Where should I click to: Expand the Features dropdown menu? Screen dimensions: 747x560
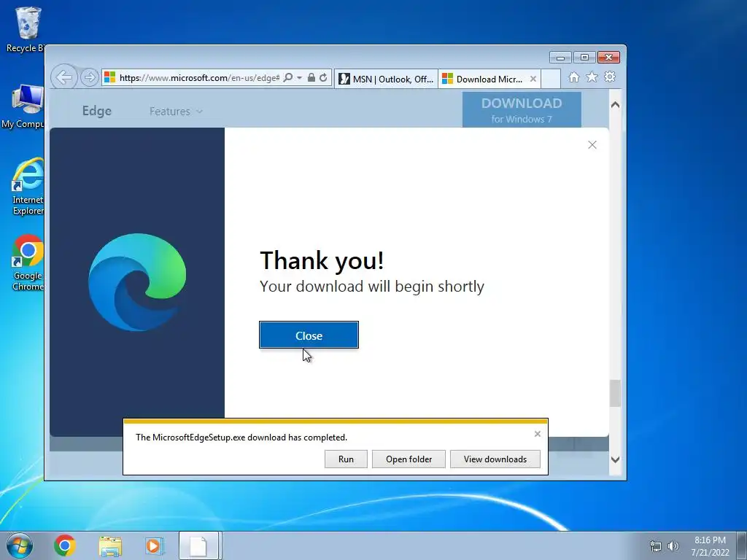coord(176,112)
